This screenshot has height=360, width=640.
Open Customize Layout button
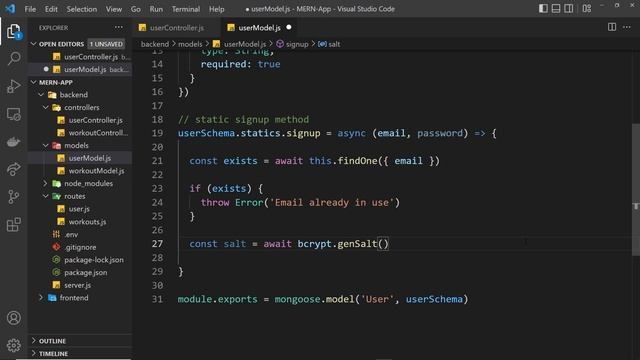click(x=587, y=9)
